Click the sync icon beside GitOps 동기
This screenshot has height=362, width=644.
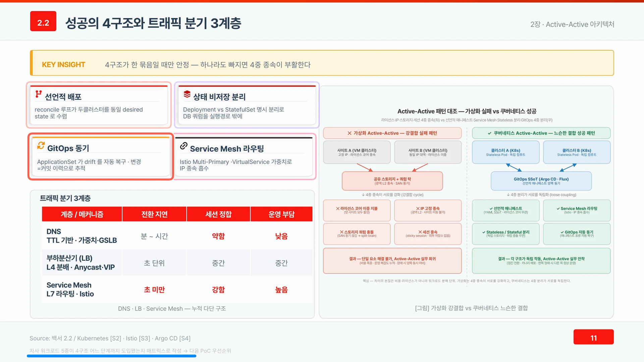[x=41, y=145]
